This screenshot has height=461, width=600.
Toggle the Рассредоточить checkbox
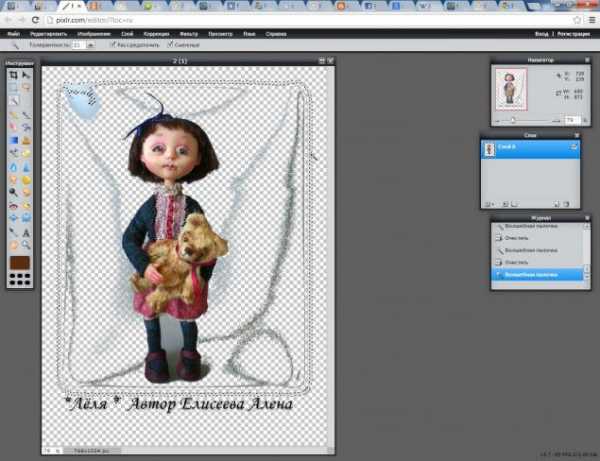(112, 45)
